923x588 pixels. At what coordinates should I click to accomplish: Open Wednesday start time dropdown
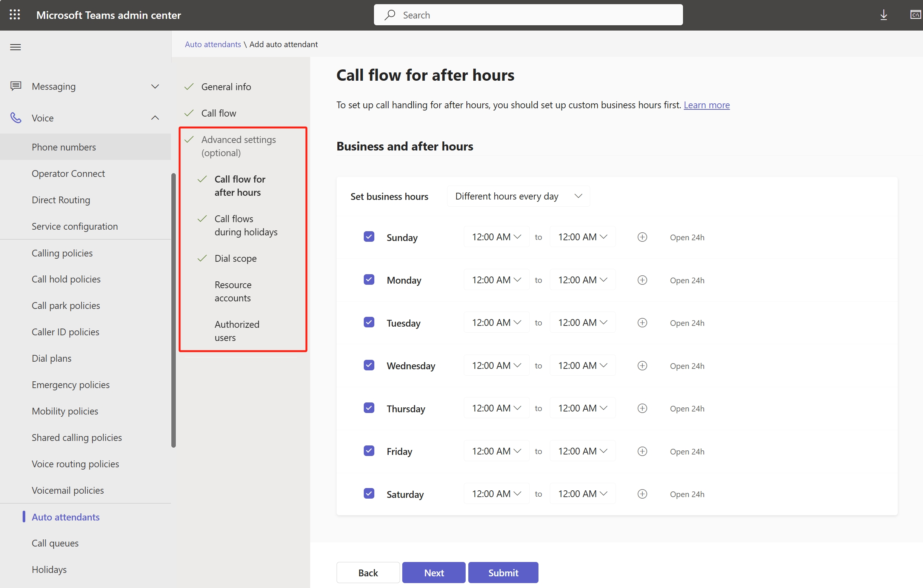(496, 366)
